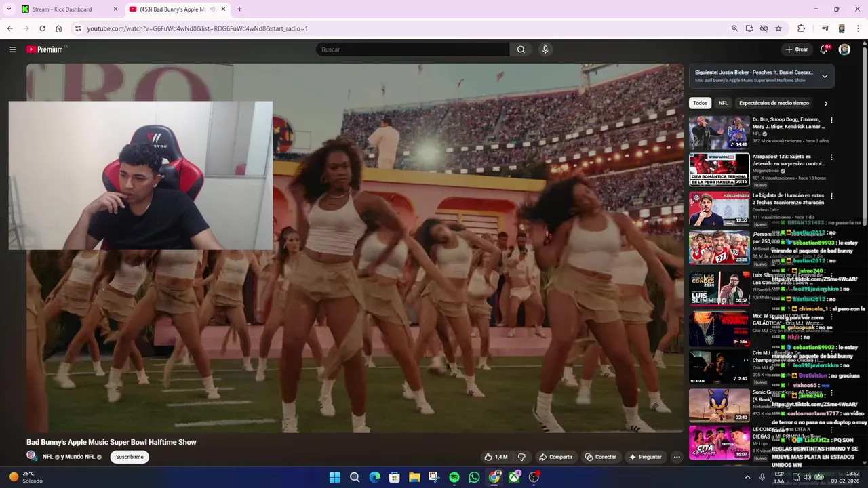Open options for Atrapados! 133 video
Image resolution: width=868 pixels, height=488 pixels.
[x=831, y=157]
